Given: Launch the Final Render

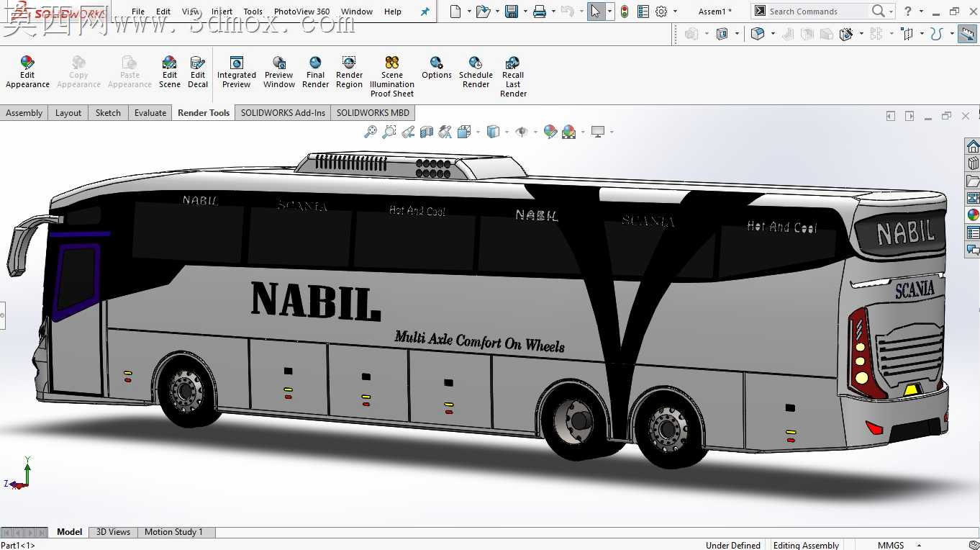Looking at the screenshot, I should pyautogui.click(x=315, y=72).
